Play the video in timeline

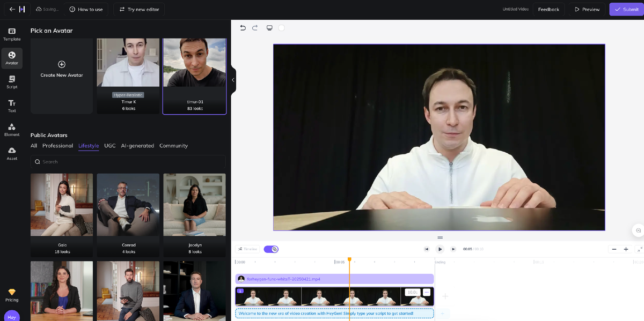pos(440,249)
